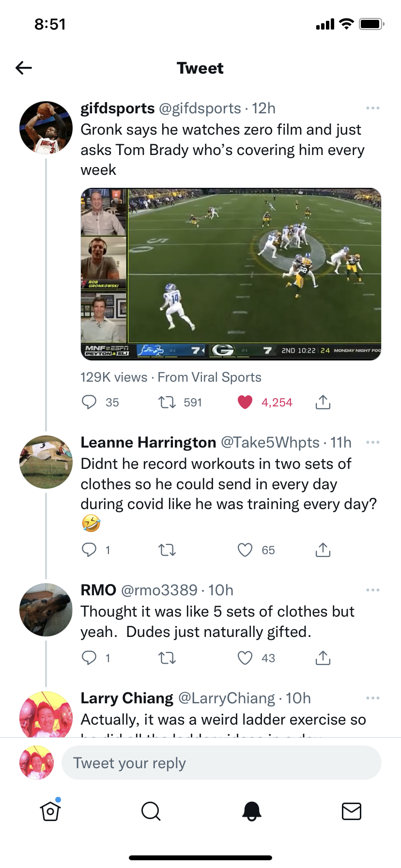Open the Search tab in bottom bar
The width and height of the screenshot is (401, 868).
[151, 811]
